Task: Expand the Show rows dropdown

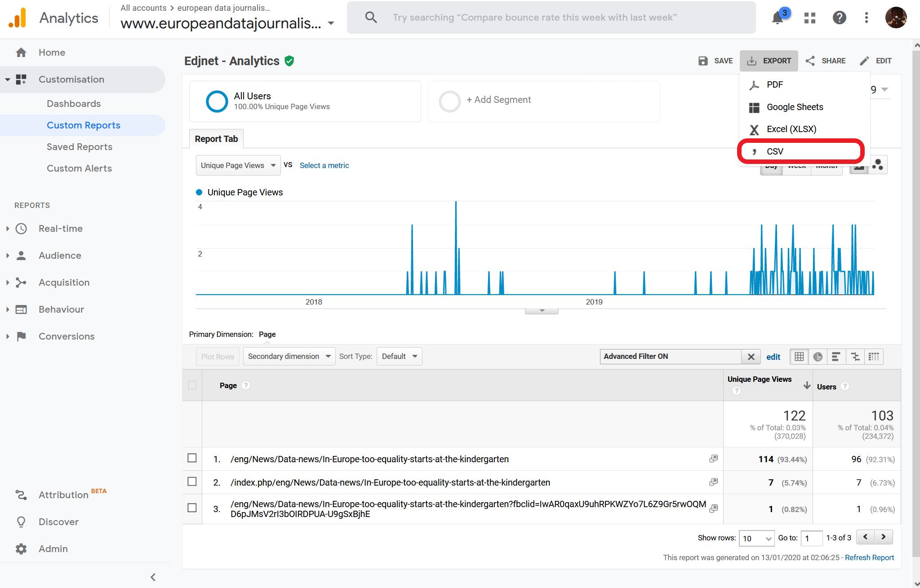Action: pyautogui.click(x=756, y=538)
